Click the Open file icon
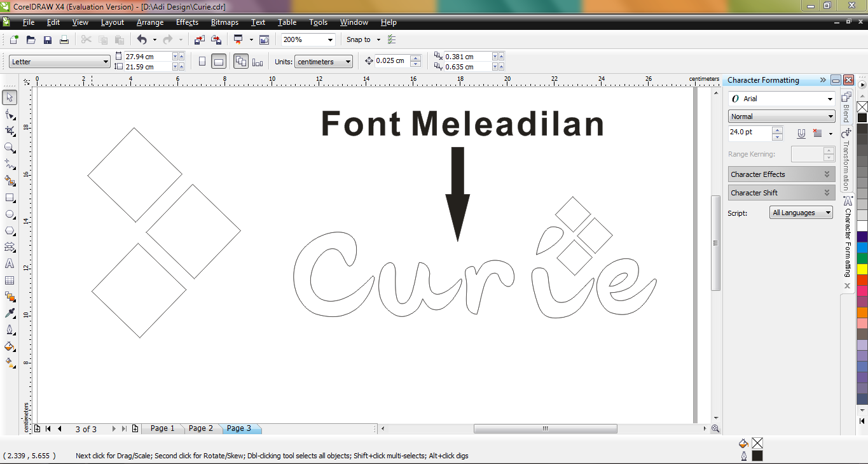The width and height of the screenshot is (868, 464). pos(31,39)
